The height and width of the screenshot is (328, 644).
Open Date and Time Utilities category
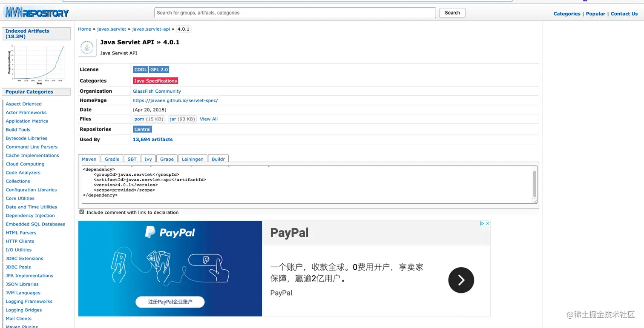[x=32, y=207]
